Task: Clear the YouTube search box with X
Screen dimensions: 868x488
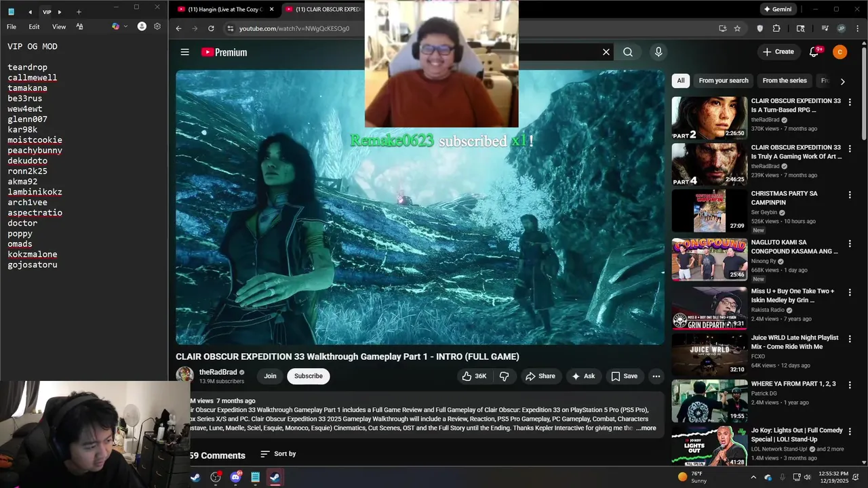Action: [606, 52]
